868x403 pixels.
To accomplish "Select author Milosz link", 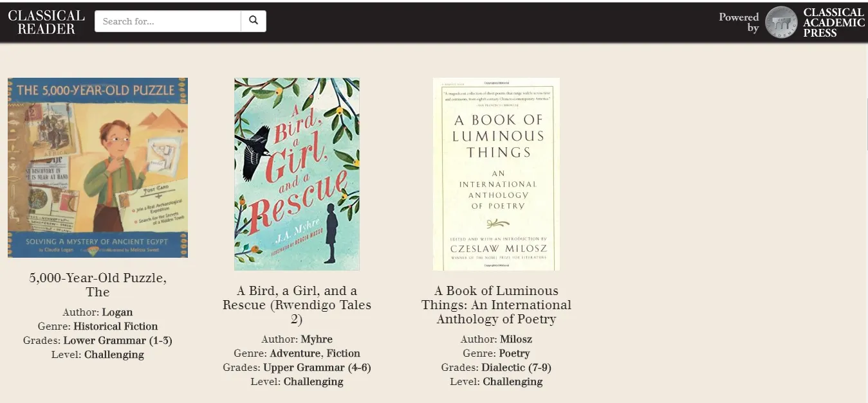I will click(x=516, y=339).
